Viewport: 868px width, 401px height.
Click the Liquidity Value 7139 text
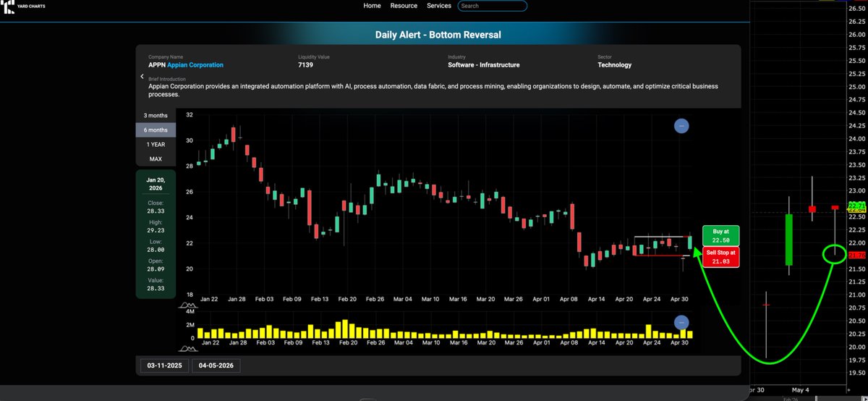pos(305,65)
